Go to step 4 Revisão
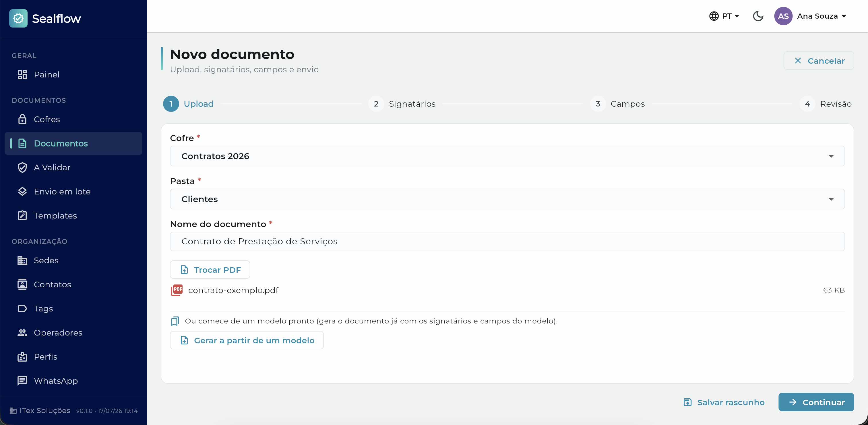This screenshot has width=868, height=425. pos(826,104)
